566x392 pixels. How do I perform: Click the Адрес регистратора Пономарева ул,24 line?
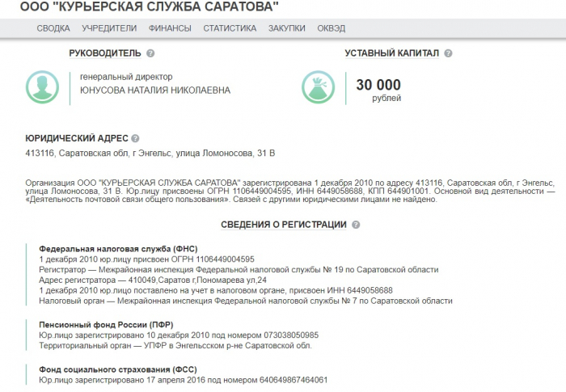[153, 280]
